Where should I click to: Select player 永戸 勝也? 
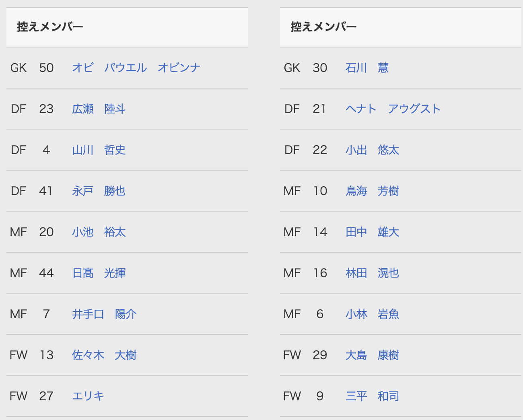pos(99,191)
